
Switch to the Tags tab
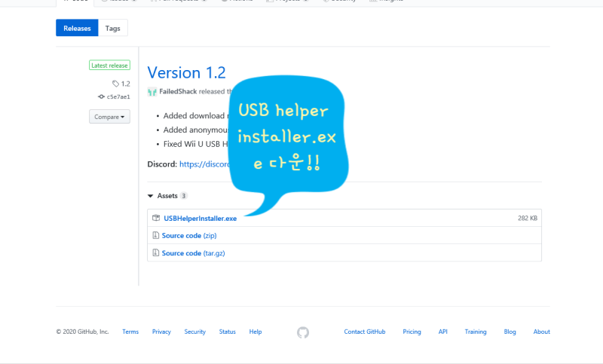(112, 28)
